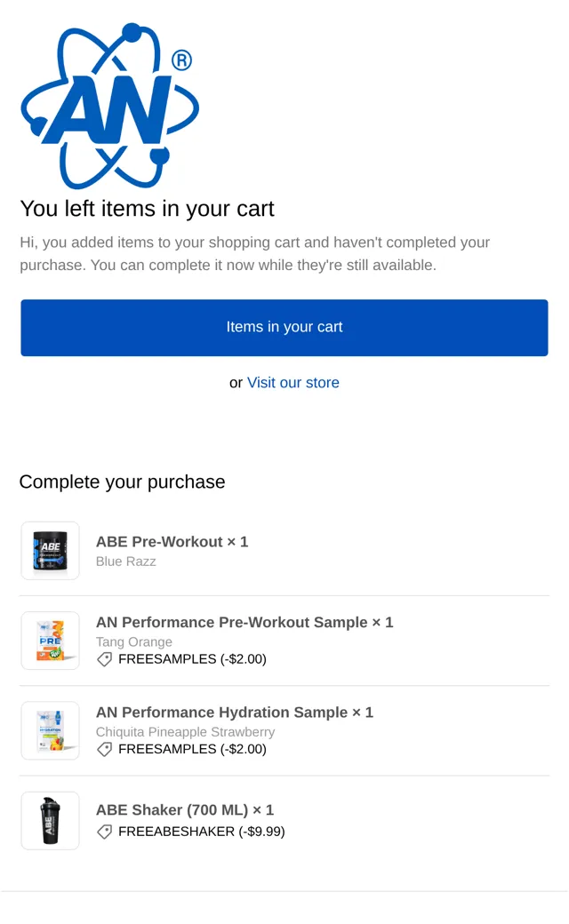569x924 pixels.
Task: Click discount tag icon next to Tang Orange FREESAMPLES
Action: (x=104, y=659)
